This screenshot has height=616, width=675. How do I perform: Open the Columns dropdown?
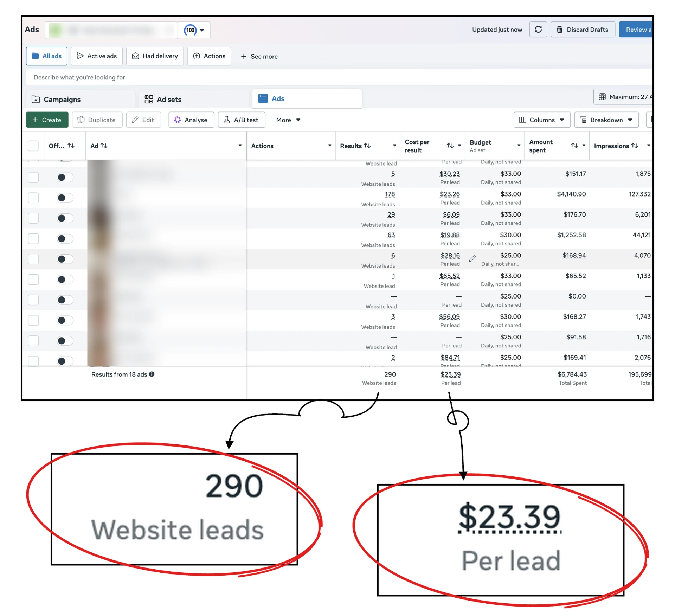click(x=542, y=120)
